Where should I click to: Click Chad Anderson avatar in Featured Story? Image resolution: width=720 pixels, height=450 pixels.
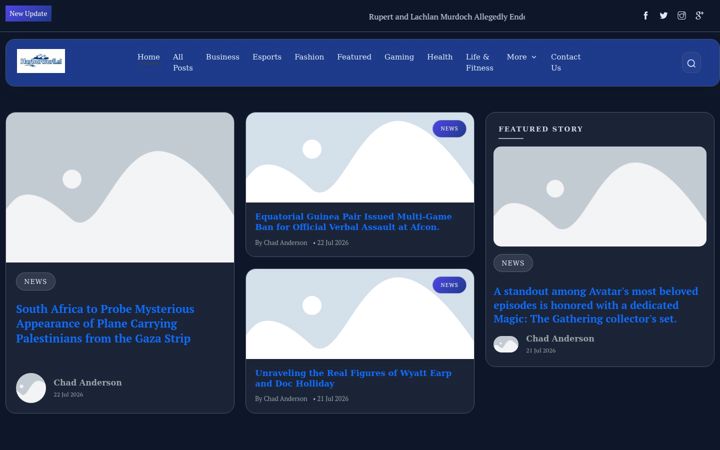[506, 344]
